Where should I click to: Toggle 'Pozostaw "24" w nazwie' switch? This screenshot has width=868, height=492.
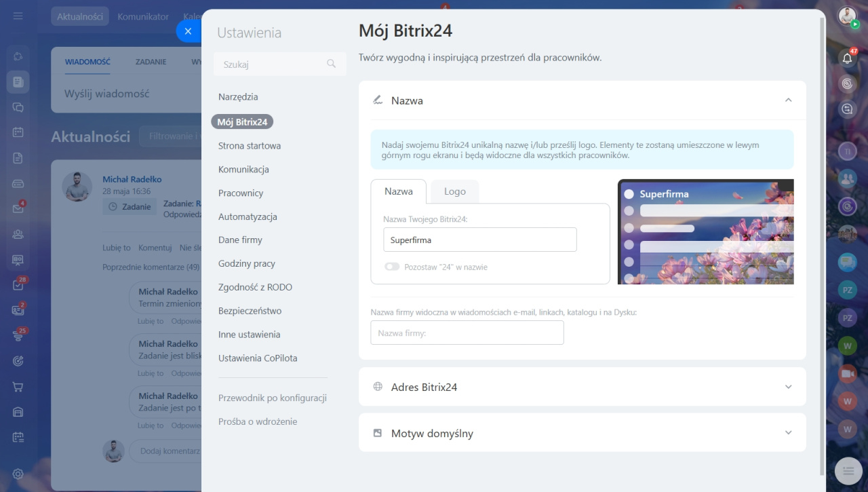coord(392,267)
